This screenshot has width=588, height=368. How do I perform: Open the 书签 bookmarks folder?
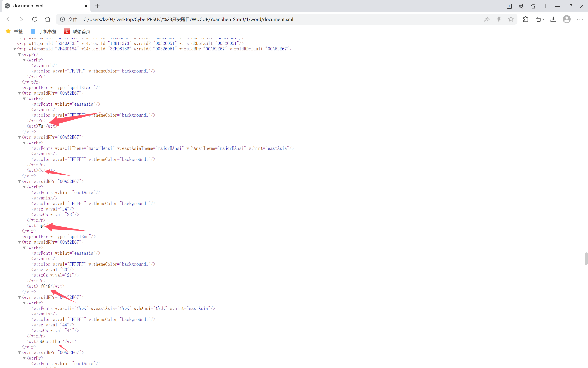coord(14,31)
